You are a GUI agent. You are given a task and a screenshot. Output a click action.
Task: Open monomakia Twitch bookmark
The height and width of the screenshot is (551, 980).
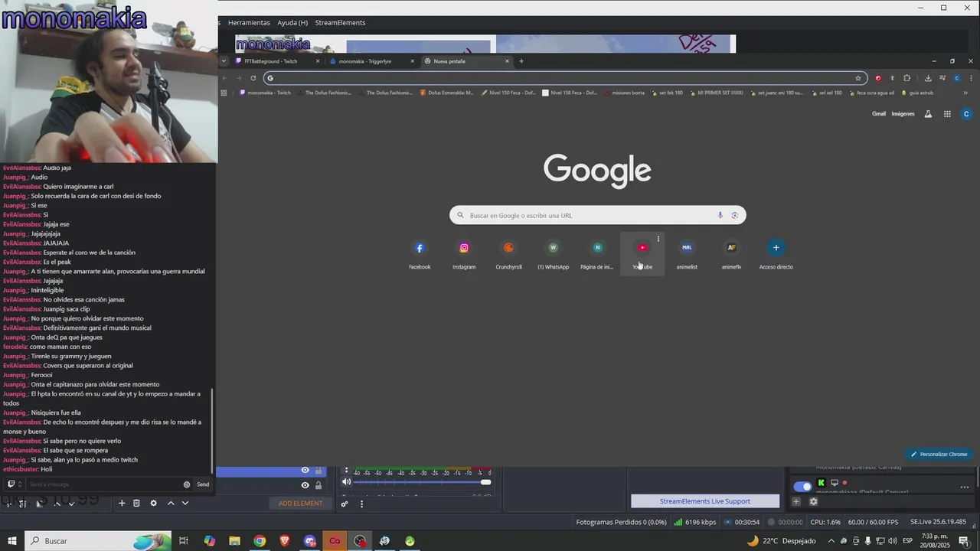265,93
